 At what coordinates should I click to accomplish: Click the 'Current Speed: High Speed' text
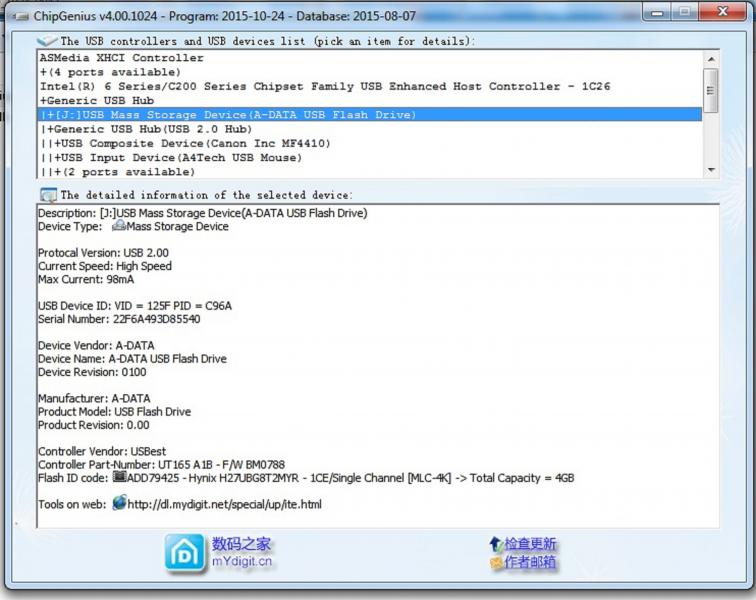pyautogui.click(x=105, y=266)
